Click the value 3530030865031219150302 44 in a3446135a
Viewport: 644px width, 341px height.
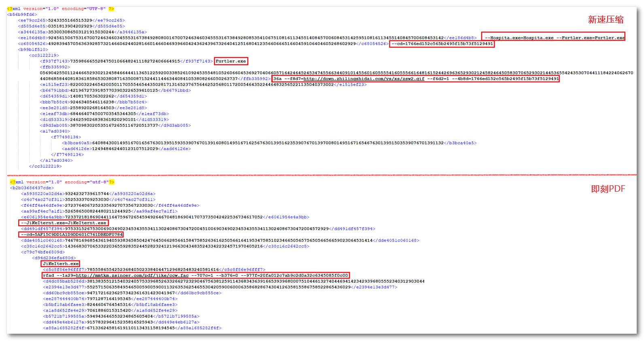pyautogui.click(x=81, y=32)
